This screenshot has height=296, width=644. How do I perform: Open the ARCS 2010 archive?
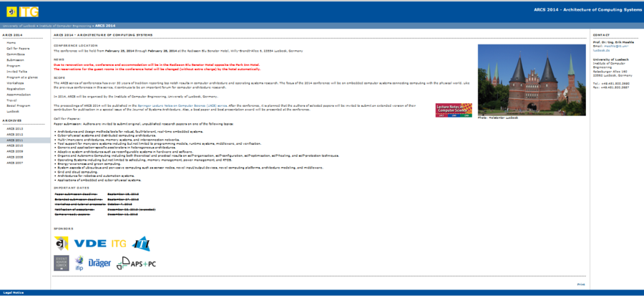pyautogui.click(x=14, y=145)
